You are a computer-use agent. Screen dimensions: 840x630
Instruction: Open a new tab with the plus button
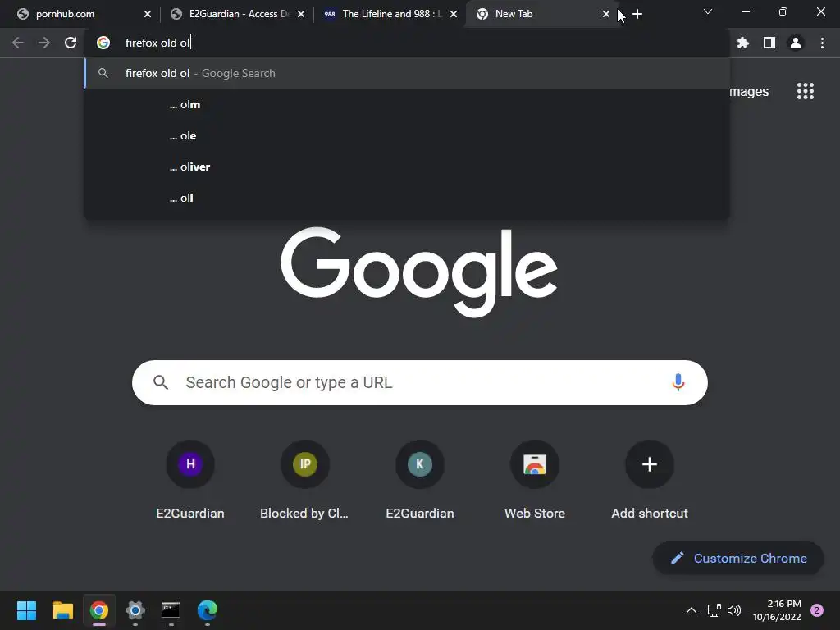637,14
